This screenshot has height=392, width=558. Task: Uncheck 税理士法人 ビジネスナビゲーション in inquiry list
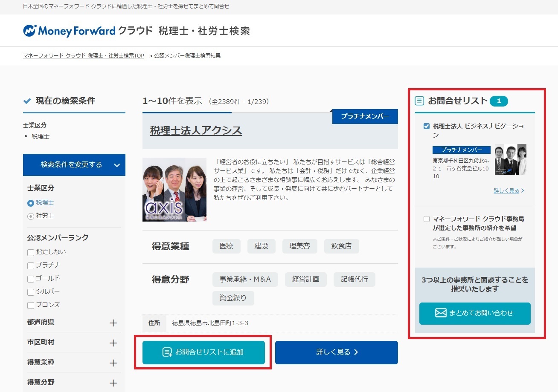(427, 126)
